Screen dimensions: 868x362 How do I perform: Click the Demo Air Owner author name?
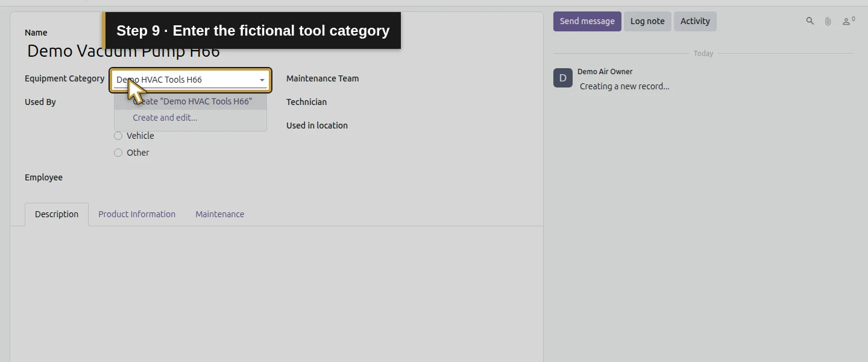(605, 72)
